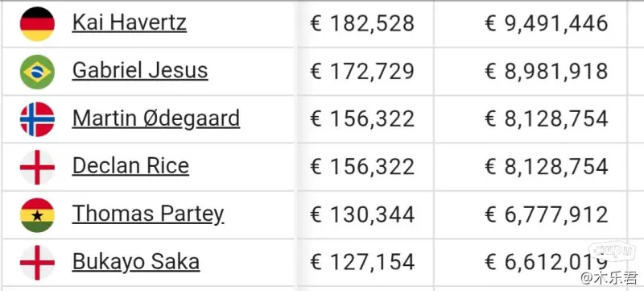Select Thomas Partey weekly wage € 130,344
The width and height of the screenshot is (644, 291).
point(361,214)
